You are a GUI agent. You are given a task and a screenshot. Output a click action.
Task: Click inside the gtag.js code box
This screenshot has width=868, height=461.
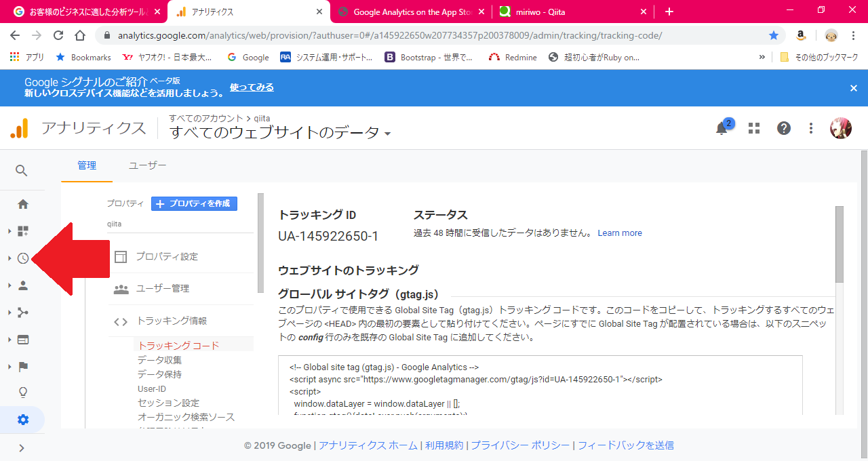pos(540,385)
